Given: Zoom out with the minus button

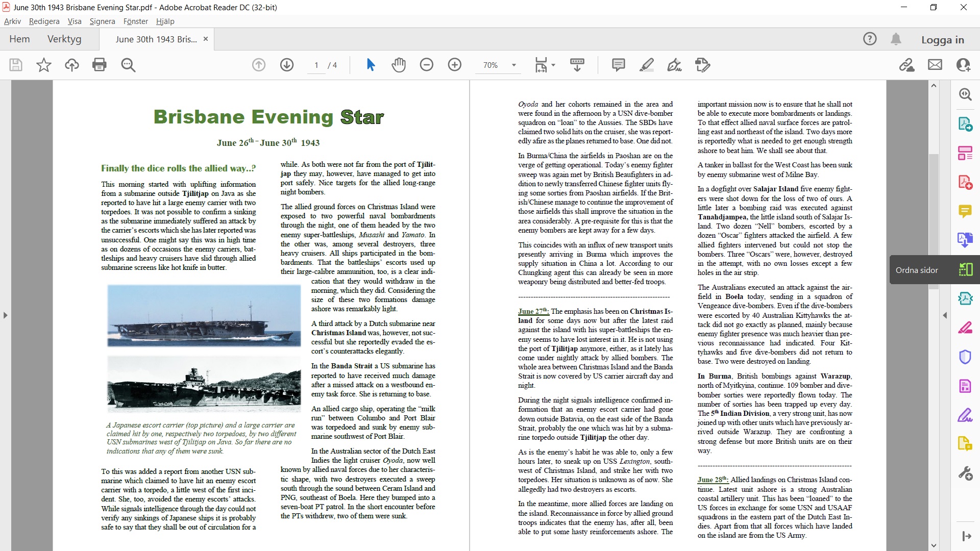Looking at the screenshot, I should [x=427, y=65].
